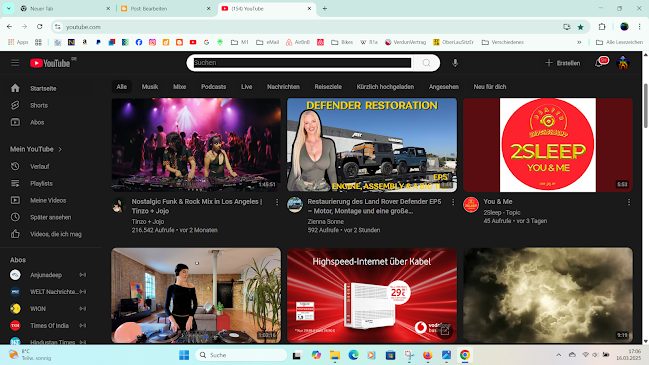This screenshot has height=365, width=649.
Task: Open the YouTube account avatar menu
Action: tap(623, 63)
